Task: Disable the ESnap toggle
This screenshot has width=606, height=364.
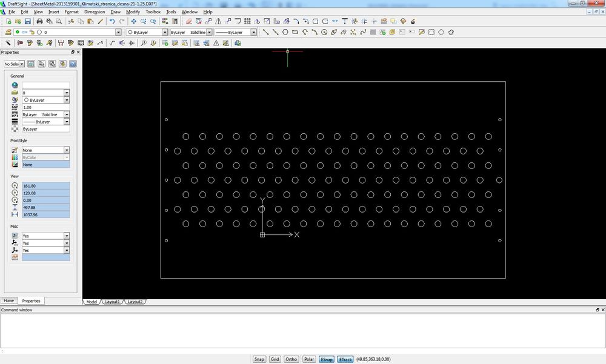Action: pos(327,359)
